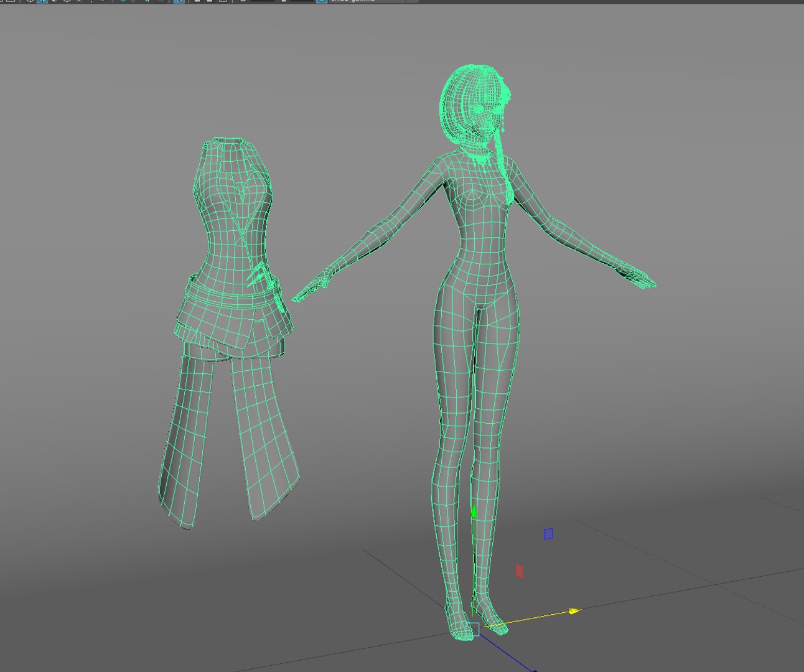Select the skirt part of the outfit

pyautogui.click(x=233, y=324)
